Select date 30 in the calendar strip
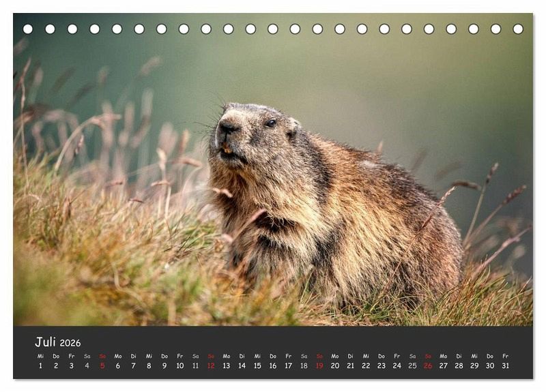 [x=490, y=365]
